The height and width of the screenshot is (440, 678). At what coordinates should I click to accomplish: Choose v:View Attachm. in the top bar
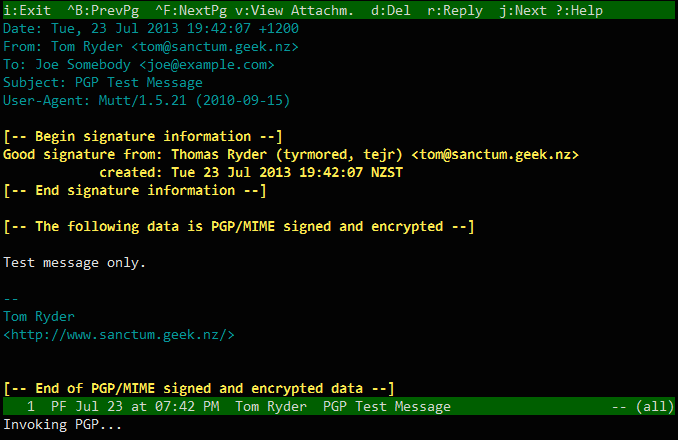coord(294,10)
